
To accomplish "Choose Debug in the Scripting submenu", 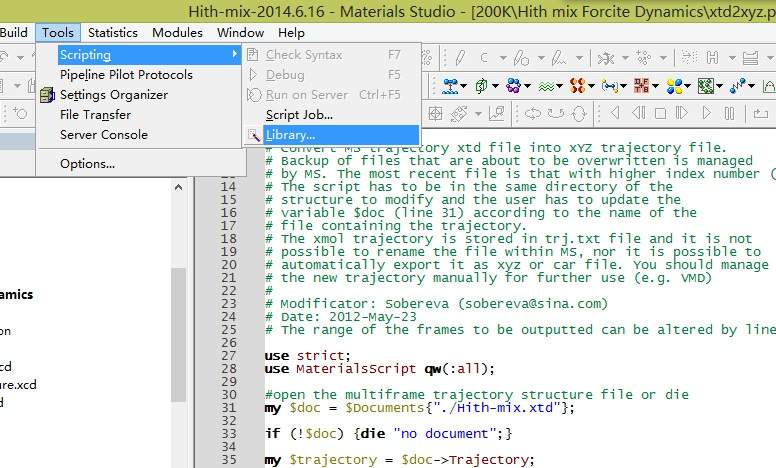I will click(332, 75).
